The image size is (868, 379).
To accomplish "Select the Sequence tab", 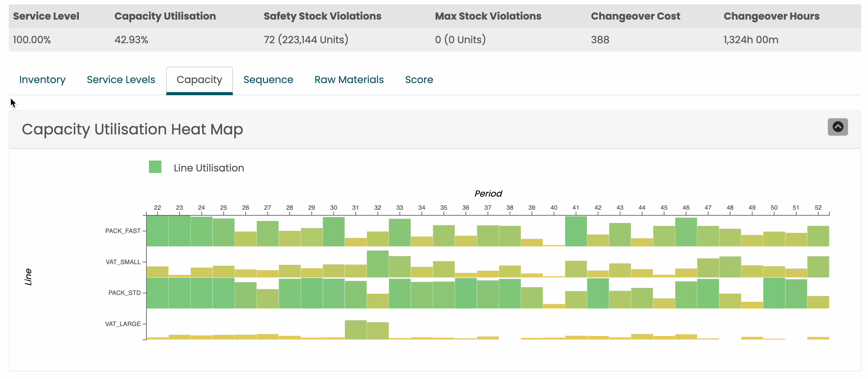I will (268, 80).
